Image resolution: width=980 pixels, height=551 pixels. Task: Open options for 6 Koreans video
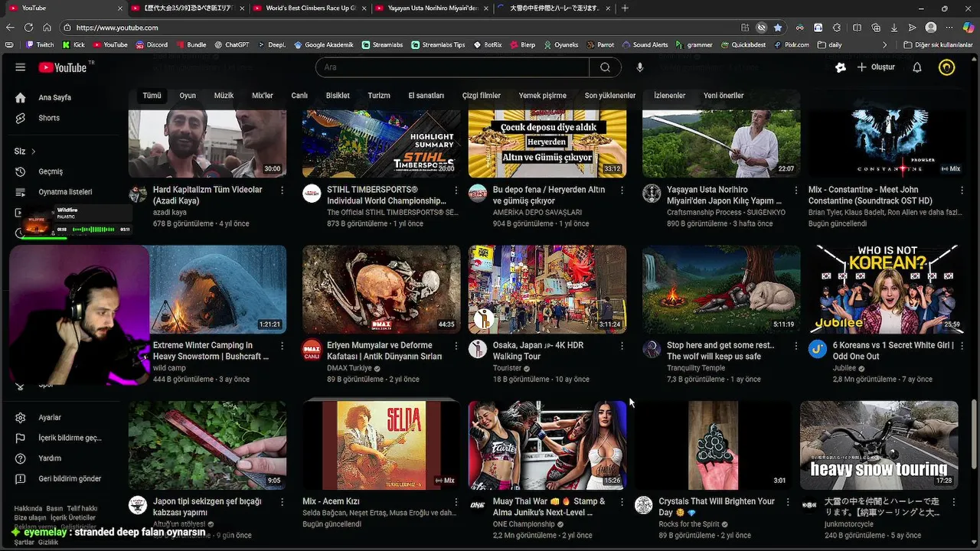(962, 347)
